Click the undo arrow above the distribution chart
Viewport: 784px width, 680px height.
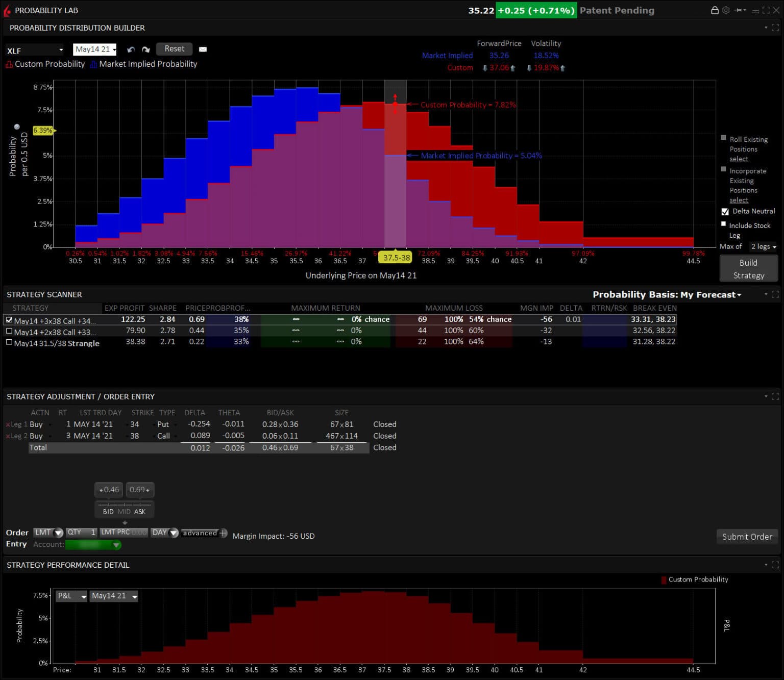pos(131,48)
